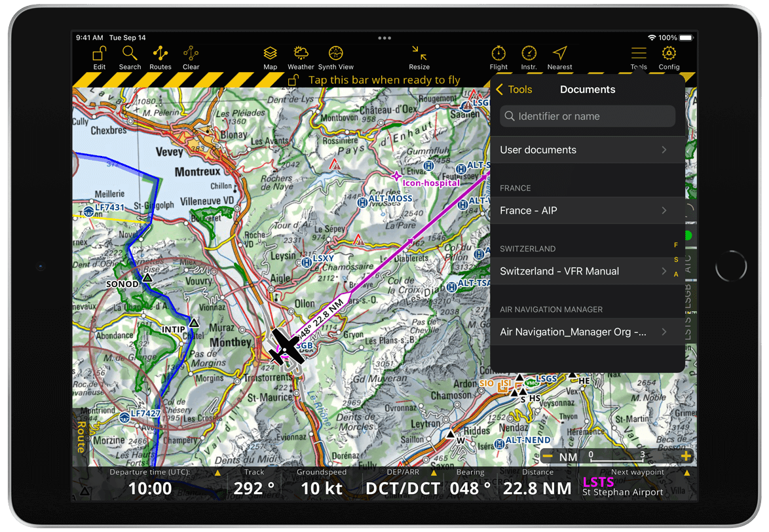The width and height of the screenshot is (769, 532).
Task: Open the Flight timer tool
Action: [498, 56]
